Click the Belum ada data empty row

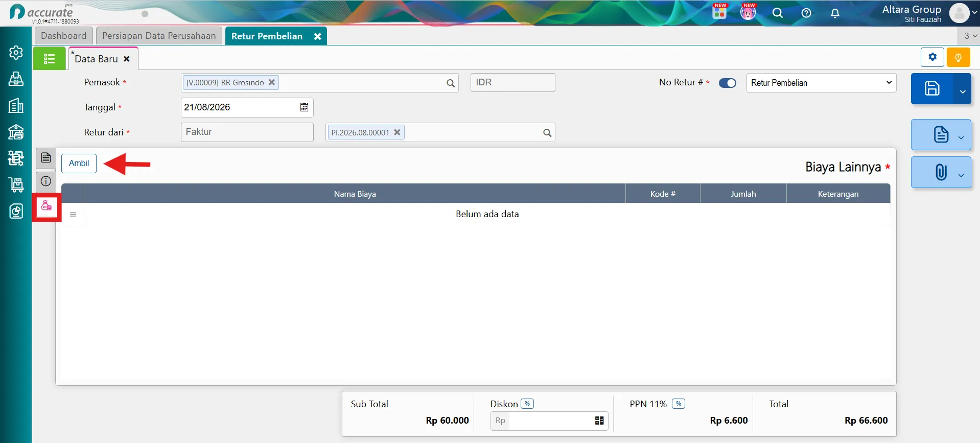pyautogui.click(x=487, y=215)
